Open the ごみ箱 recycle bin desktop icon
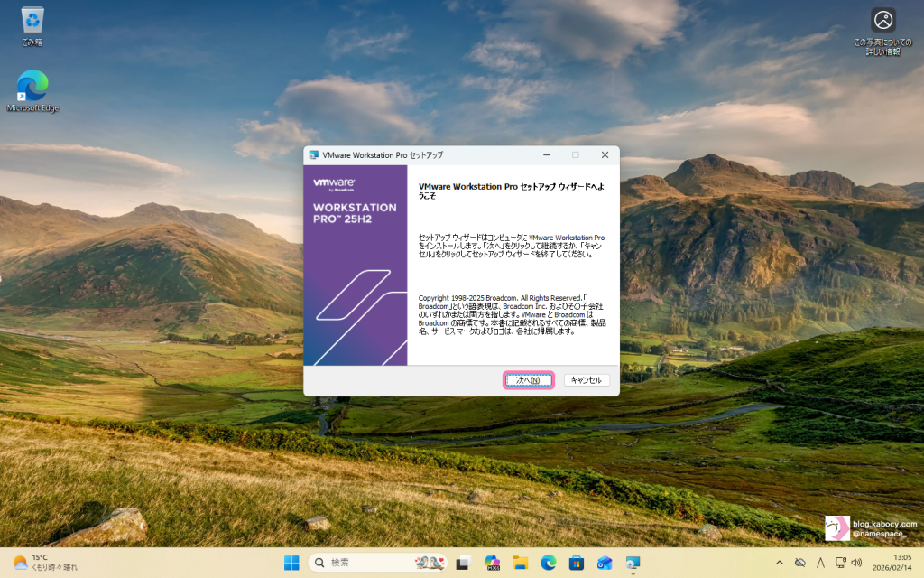This screenshot has width=924, height=578. [x=32, y=25]
